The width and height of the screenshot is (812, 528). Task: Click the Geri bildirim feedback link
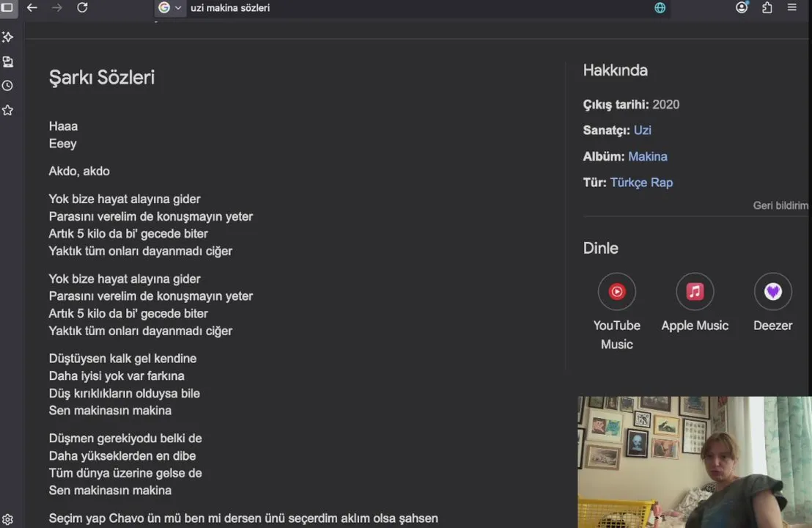(x=780, y=206)
